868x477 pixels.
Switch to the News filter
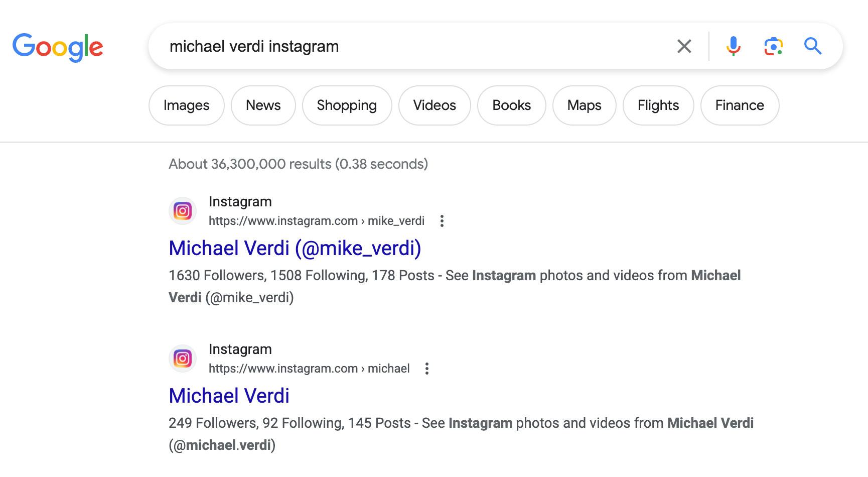[x=263, y=105]
